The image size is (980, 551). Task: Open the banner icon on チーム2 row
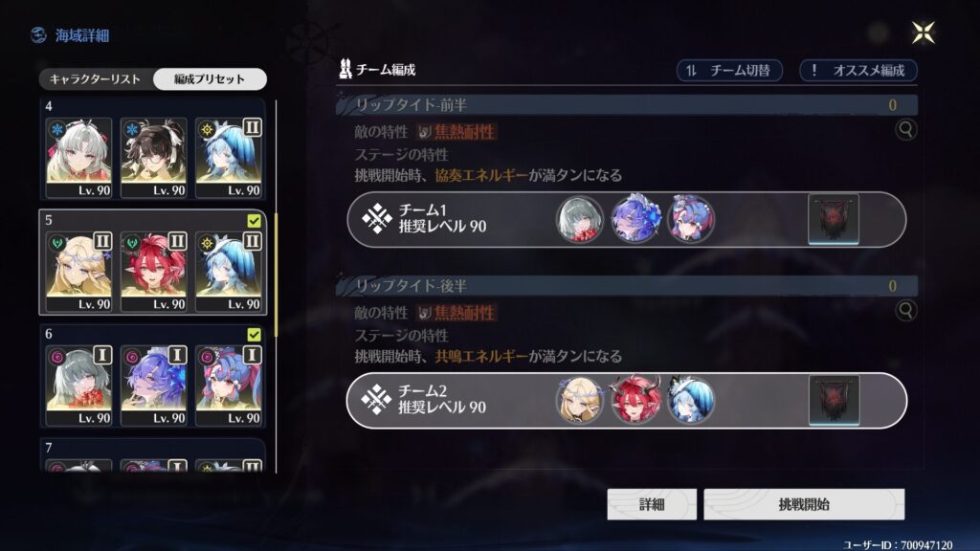click(834, 400)
